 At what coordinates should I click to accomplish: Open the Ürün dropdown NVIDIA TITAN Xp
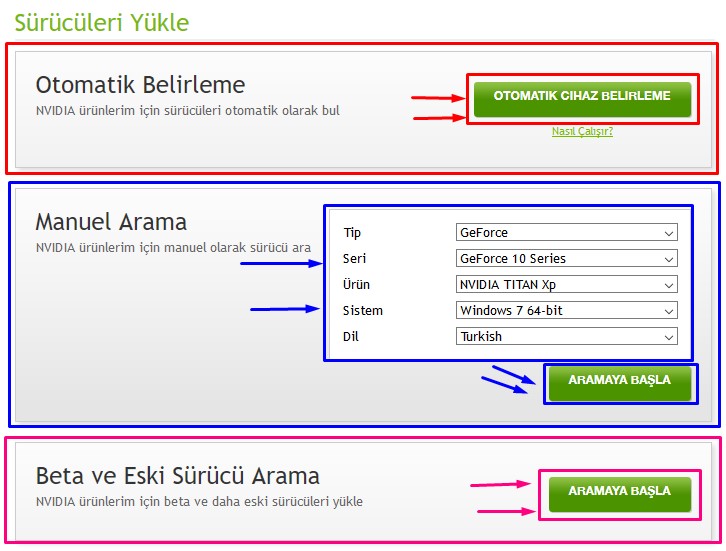567,284
